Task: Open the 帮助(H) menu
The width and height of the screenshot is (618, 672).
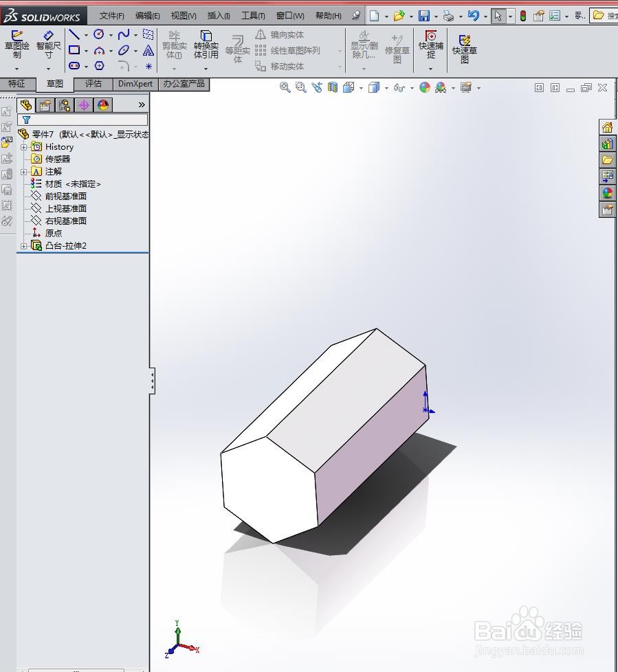Action: point(329,16)
